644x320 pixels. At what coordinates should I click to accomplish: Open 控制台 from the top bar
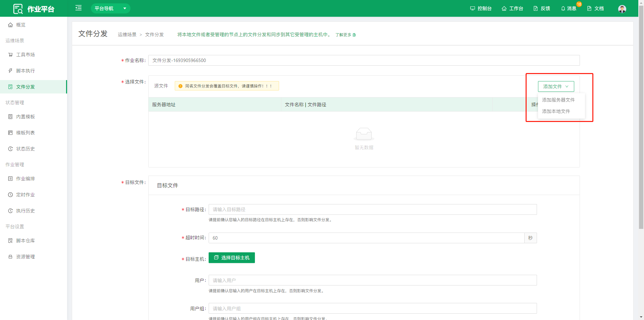(481, 8)
